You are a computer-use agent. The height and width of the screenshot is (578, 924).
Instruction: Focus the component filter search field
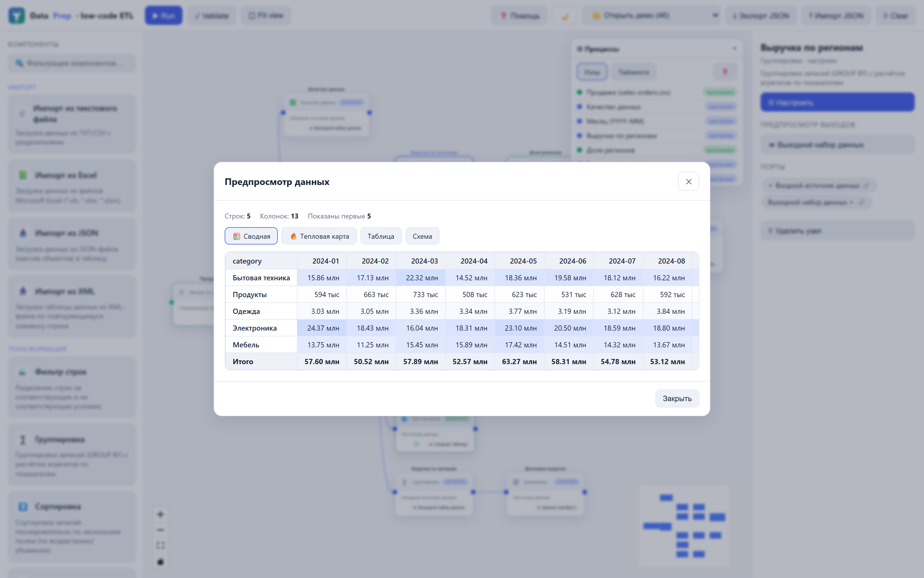72,63
